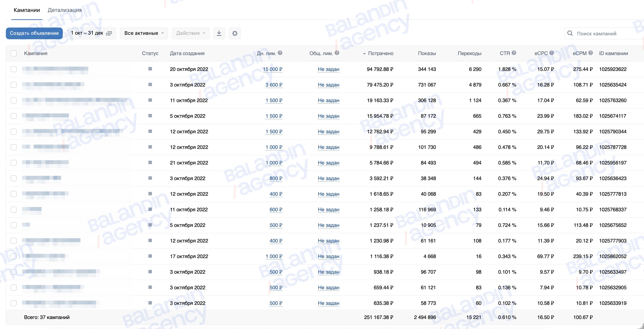This screenshot has width=644, height=329.
Task: Click the 94 792.88 ₽ spent value
Action: 380,69
